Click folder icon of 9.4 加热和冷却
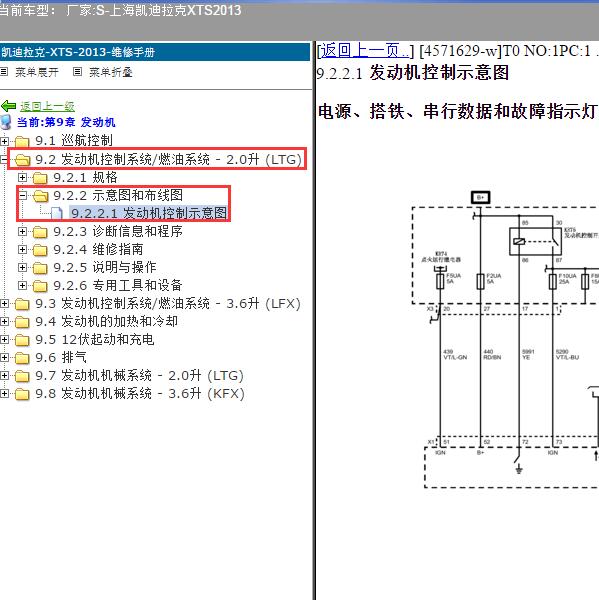The width and height of the screenshot is (599, 600). 22,322
